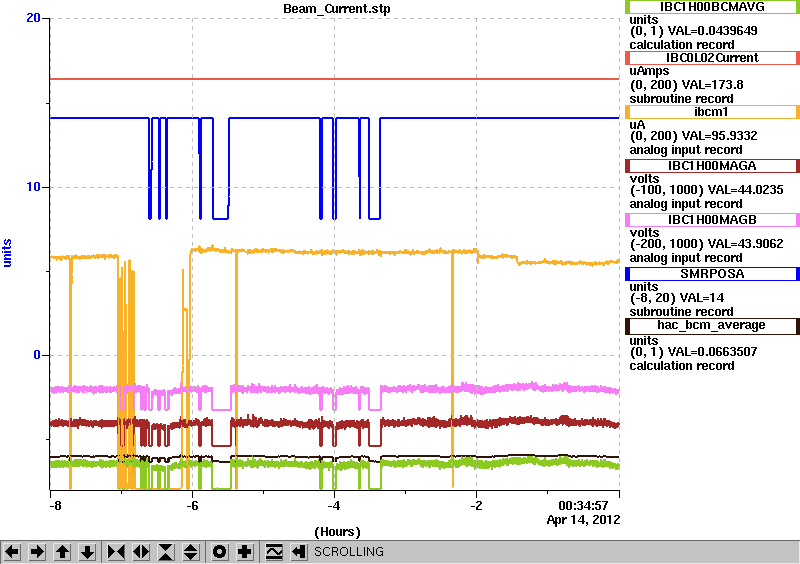Select the SMRPOSA curve legend box

pos(712,274)
